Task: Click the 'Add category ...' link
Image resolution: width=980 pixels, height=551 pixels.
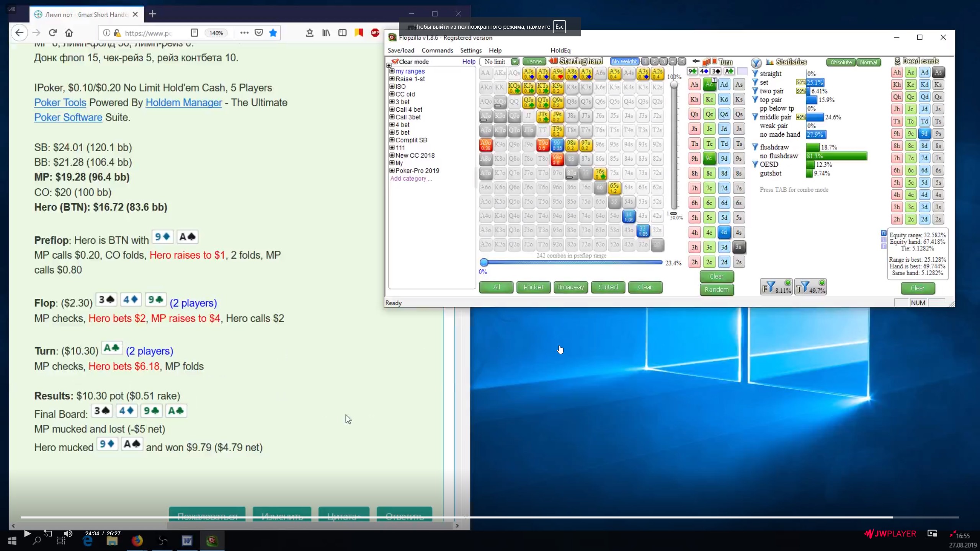Action: point(411,178)
